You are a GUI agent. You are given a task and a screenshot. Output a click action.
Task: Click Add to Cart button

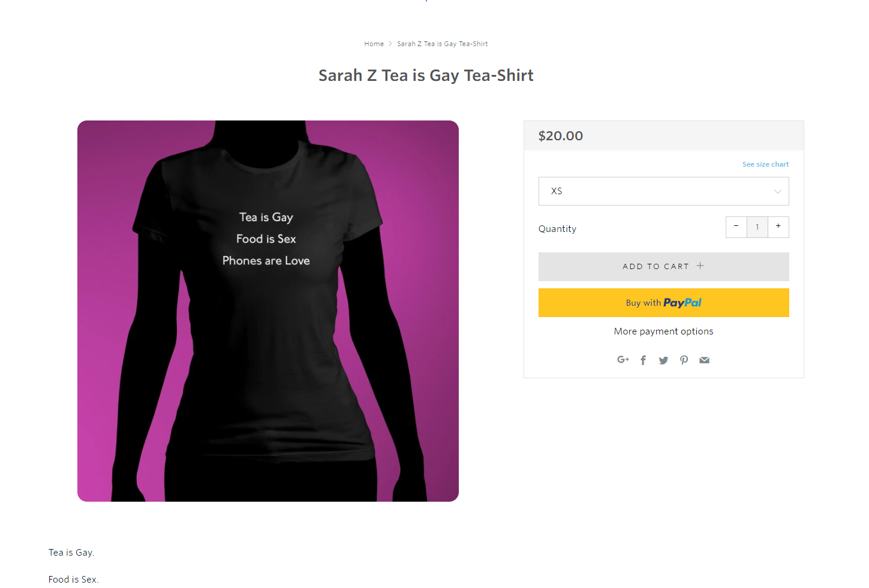663,267
